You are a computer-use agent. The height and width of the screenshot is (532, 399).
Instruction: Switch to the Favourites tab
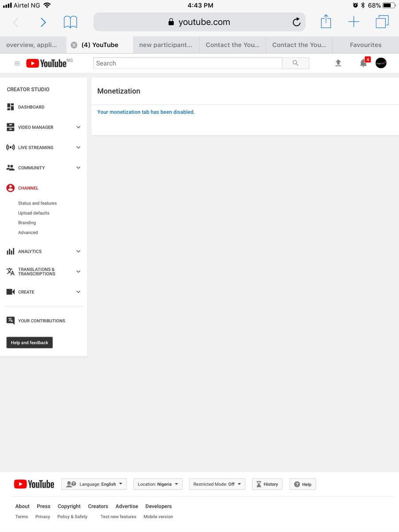pyautogui.click(x=366, y=45)
